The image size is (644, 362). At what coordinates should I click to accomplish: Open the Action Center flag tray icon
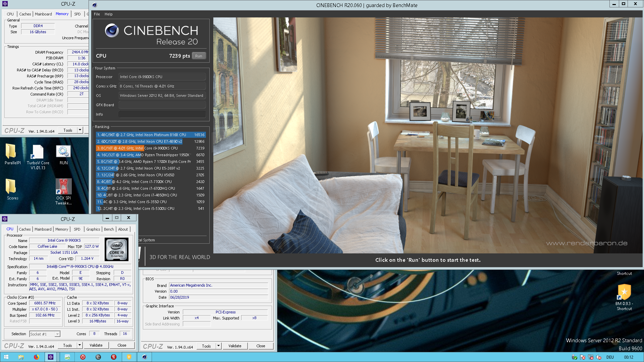tap(582, 357)
